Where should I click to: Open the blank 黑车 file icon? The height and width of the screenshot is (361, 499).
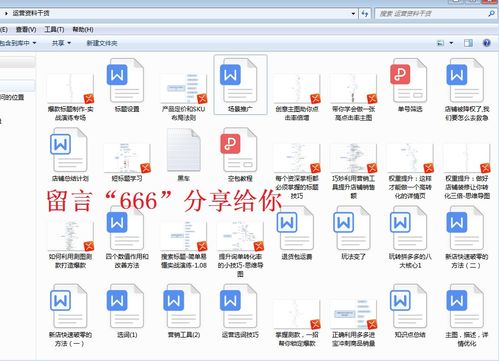(x=183, y=150)
